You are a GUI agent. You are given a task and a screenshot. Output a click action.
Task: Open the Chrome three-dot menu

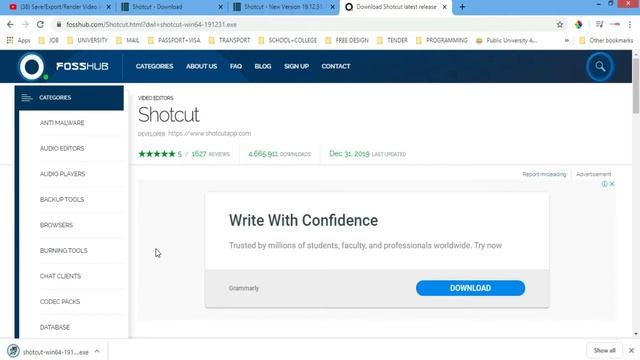coord(630,24)
